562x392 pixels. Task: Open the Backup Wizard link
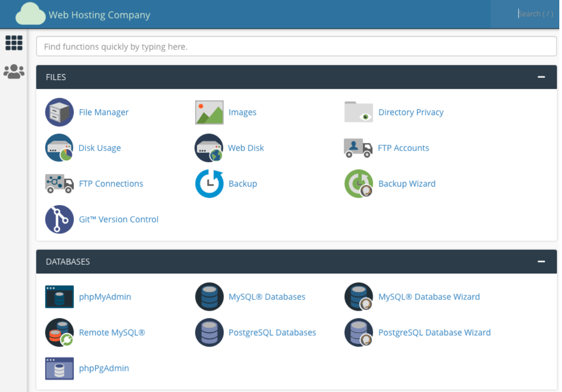point(407,184)
